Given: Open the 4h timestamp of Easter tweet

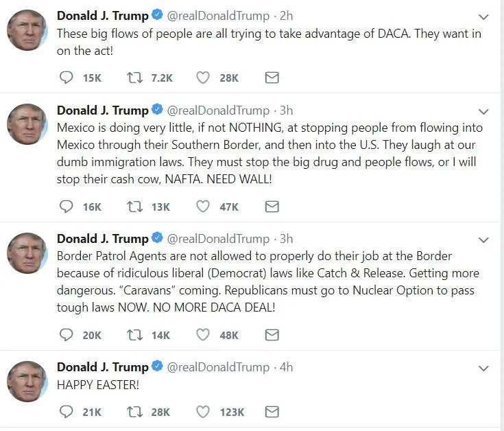Looking at the screenshot, I should coord(286,367).
